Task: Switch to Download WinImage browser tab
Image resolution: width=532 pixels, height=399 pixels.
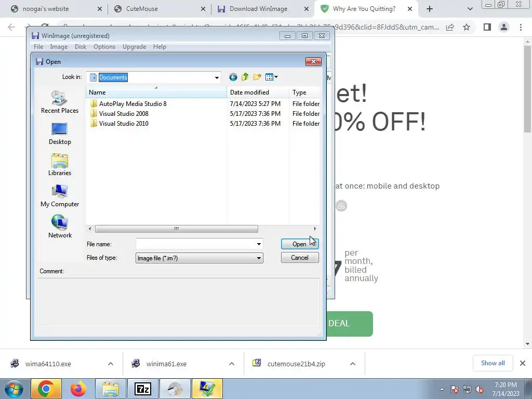Action: 262,9
